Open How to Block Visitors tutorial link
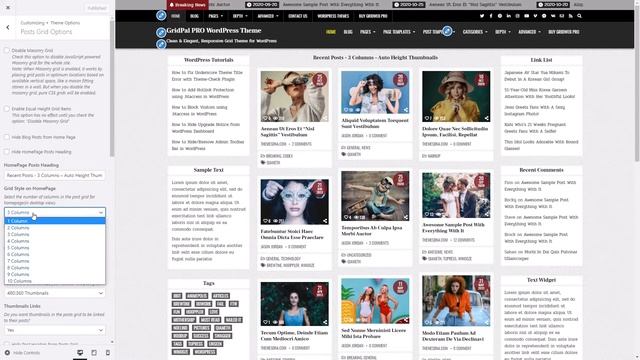Image resolution: width=640 pixels, height=360 pixels. pyautogui.click(x=200, y=111)
